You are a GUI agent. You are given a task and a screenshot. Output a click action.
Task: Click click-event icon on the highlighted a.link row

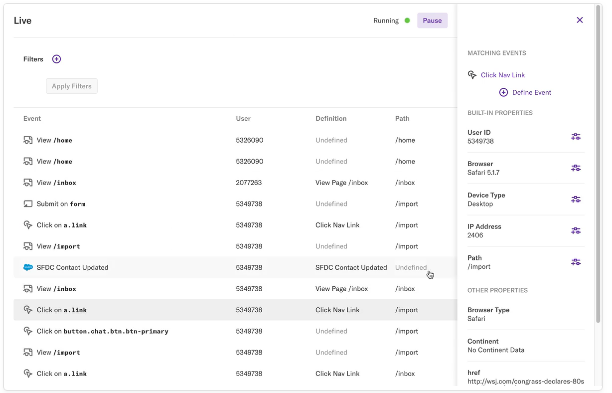tap(28, 310)
